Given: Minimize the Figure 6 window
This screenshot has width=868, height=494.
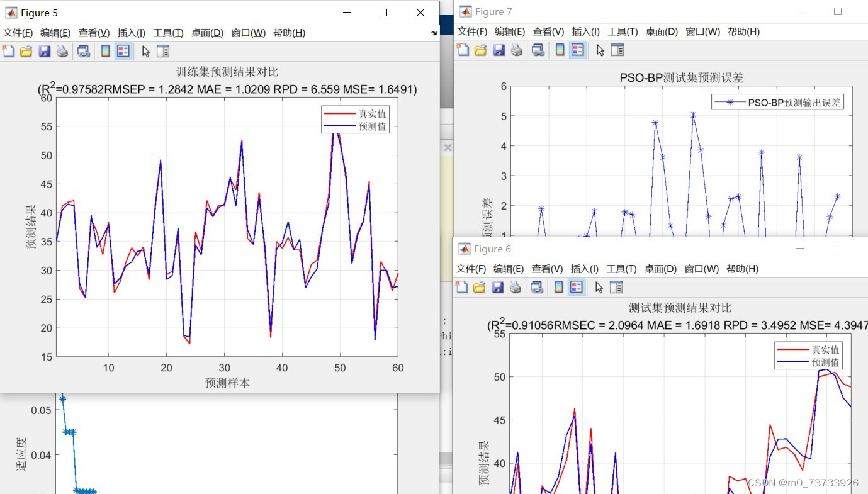Looking at the screenshot, I should point(800,249).
